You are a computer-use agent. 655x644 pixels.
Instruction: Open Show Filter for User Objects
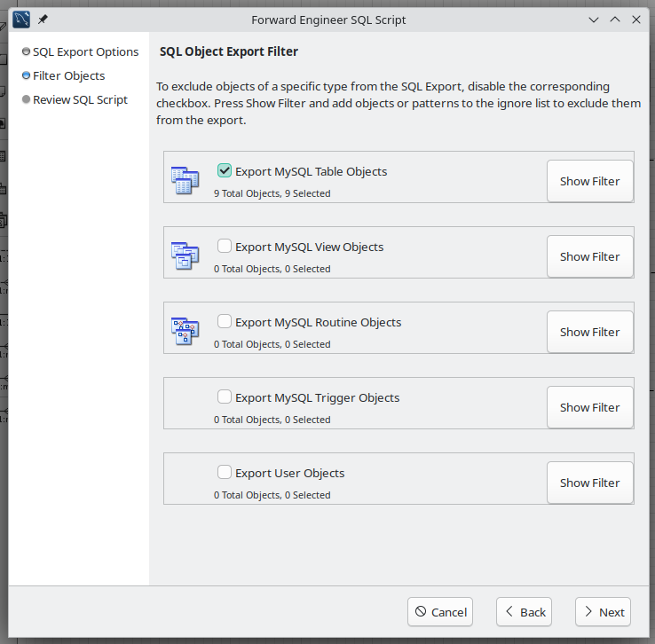[589, 483]
